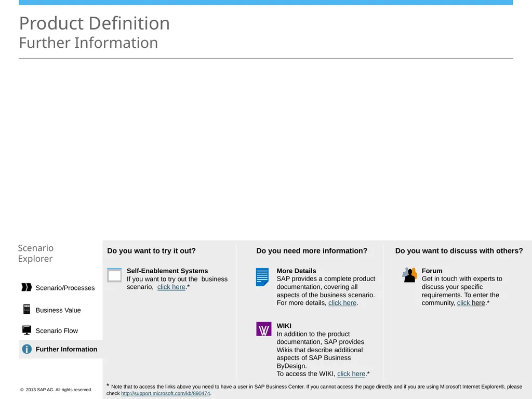Click the 2013 SAP AG copyright text
Image resolution: width=532 pixels, height=399 pixels.
[x=56, y=390]
